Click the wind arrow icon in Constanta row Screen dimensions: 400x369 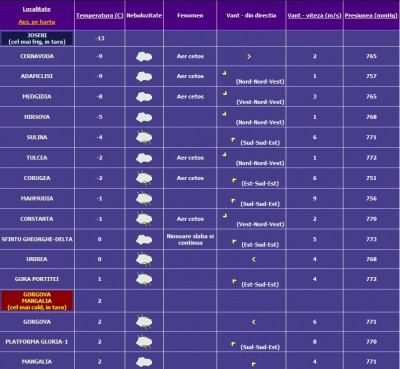tap(225, 215)
